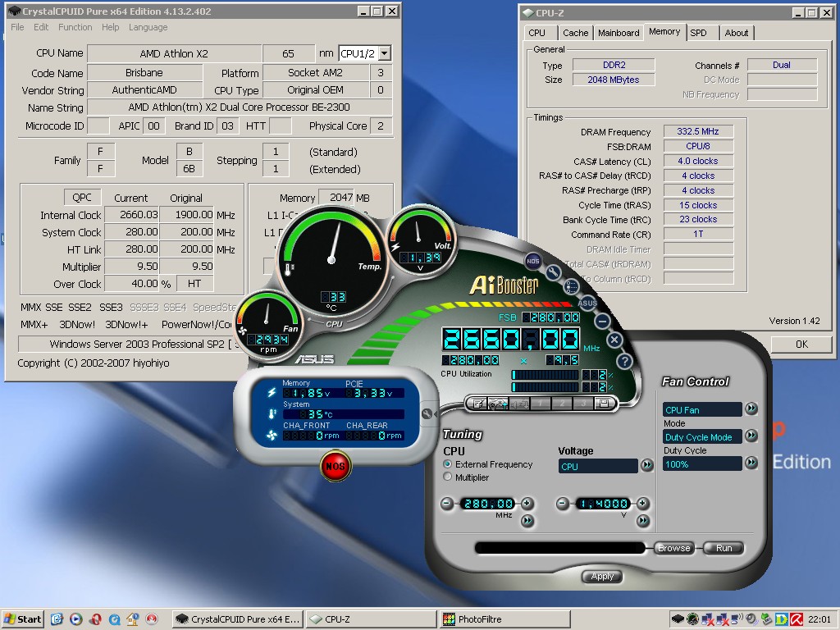
Task: Close AI Booster with the round X icon
Action: coord(615,340)
